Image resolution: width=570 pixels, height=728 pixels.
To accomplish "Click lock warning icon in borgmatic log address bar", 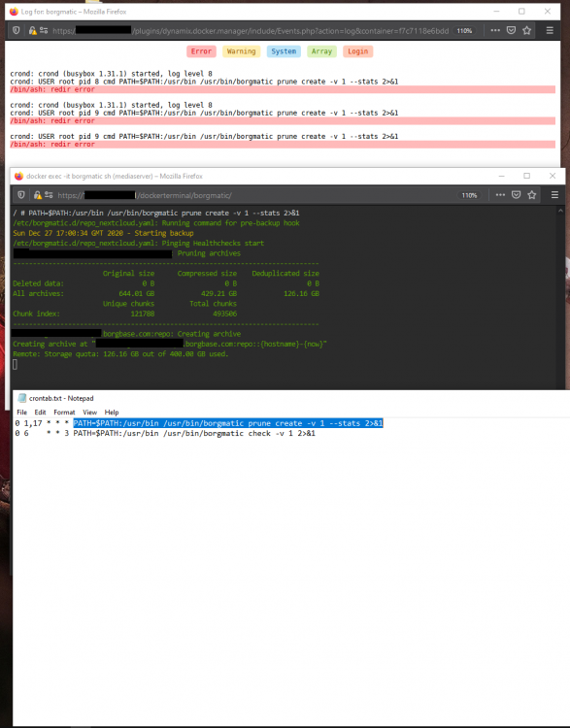I will (32, 31).
